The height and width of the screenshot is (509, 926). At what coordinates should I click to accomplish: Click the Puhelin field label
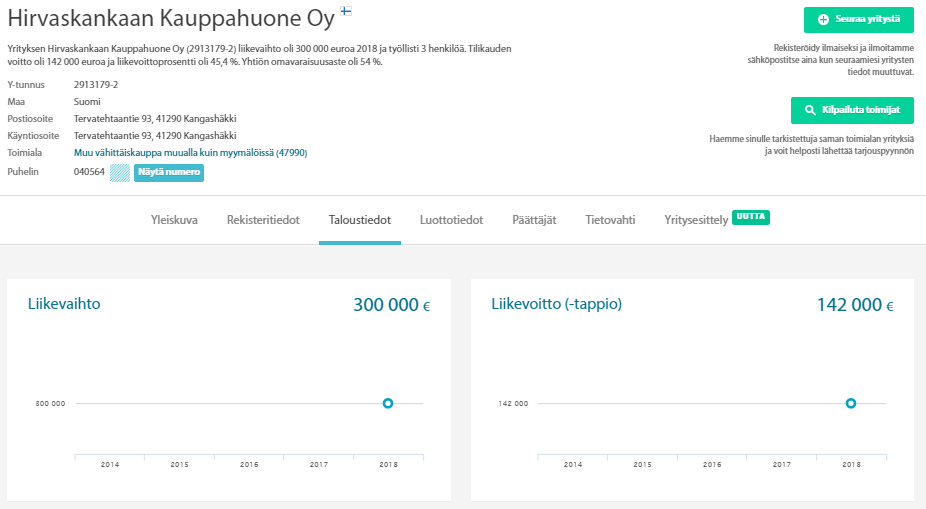coord(22,172)
